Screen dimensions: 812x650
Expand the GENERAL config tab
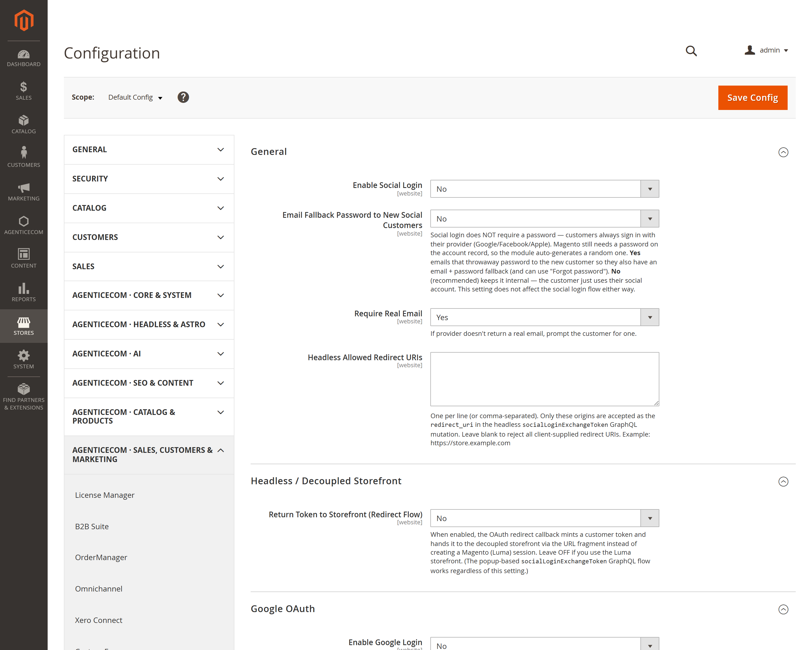coord(149,149)
